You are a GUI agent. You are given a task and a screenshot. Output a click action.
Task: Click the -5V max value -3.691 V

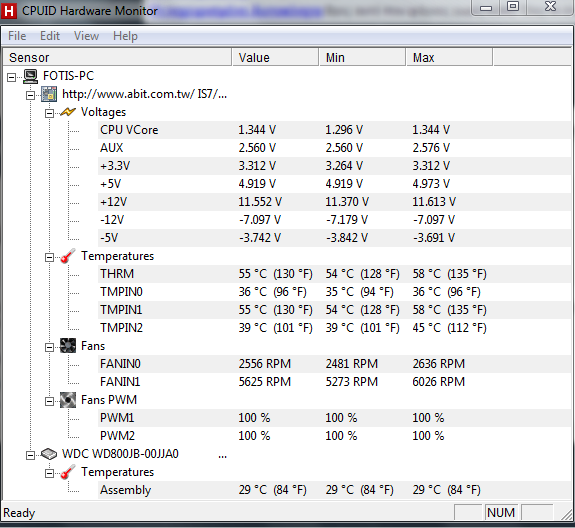coord(433,238)
